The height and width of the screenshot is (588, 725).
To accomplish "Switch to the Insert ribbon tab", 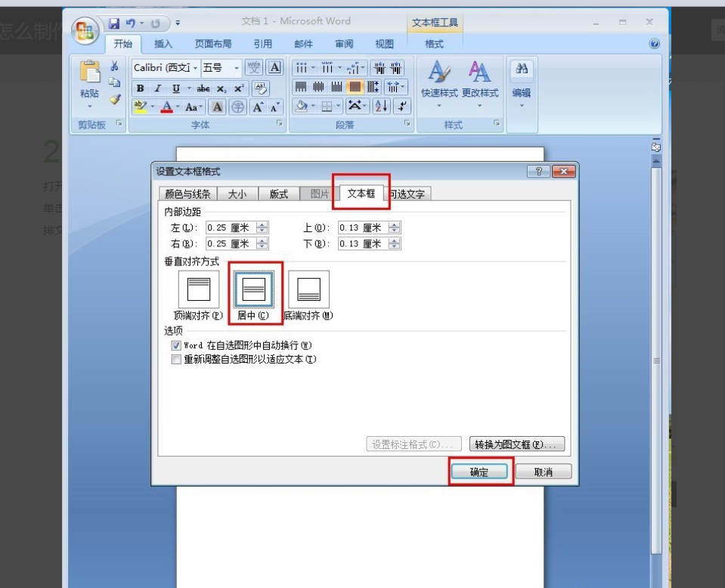I will (x=163, y=44).
